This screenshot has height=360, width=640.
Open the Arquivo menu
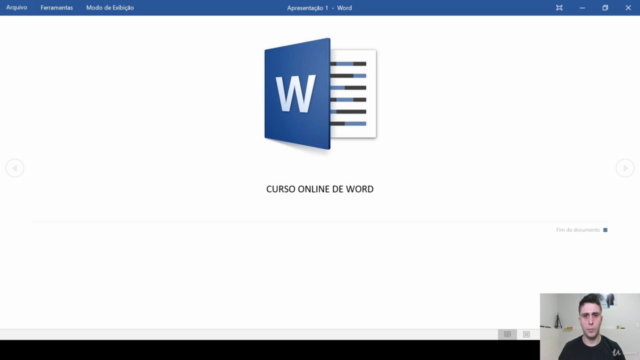pos(16,8)
